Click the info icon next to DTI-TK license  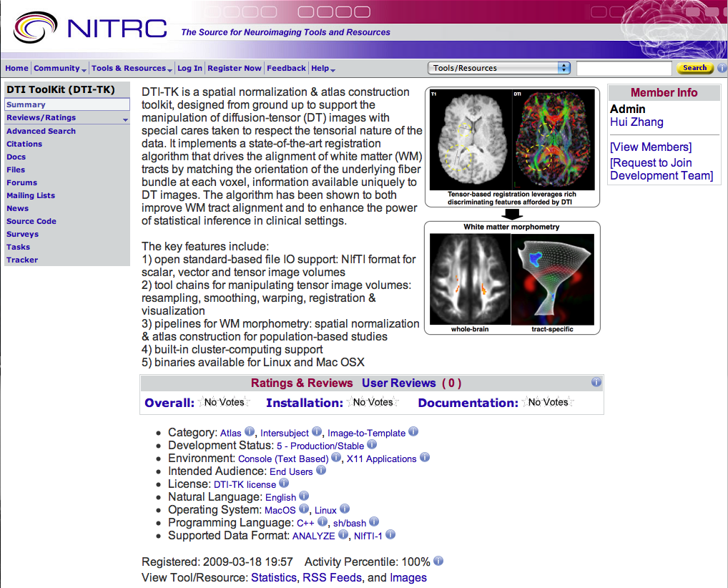pos(285,484)
